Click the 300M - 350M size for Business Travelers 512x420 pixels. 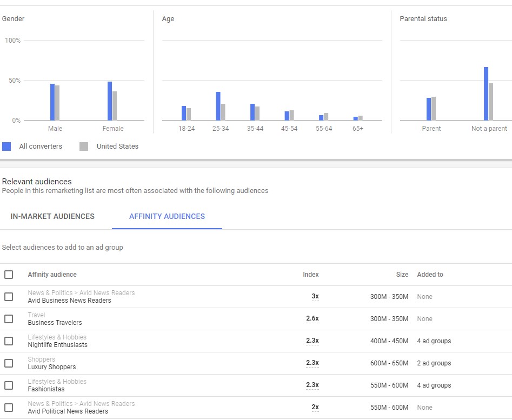pos(389,319)
